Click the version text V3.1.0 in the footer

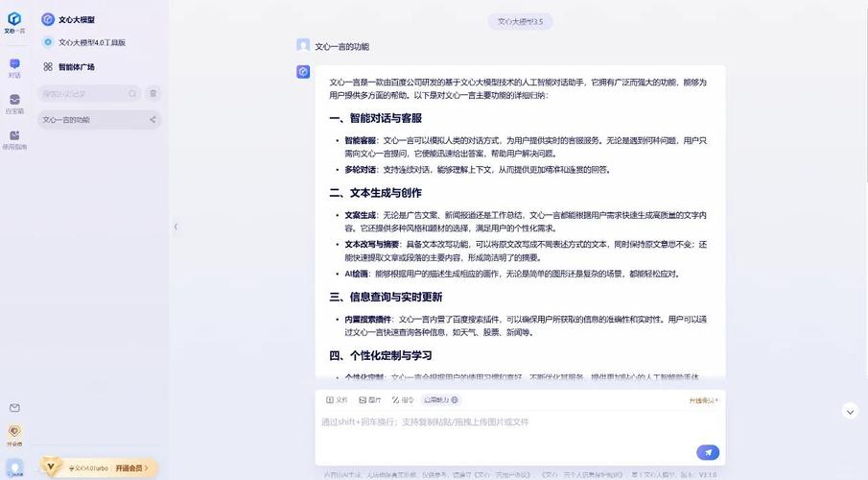708,475
